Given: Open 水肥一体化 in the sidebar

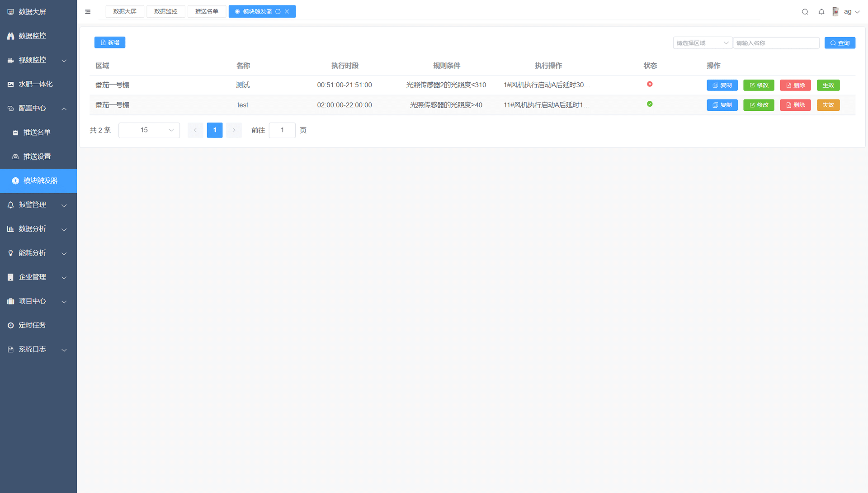Looking at the screenshot, I should (38, 84).
